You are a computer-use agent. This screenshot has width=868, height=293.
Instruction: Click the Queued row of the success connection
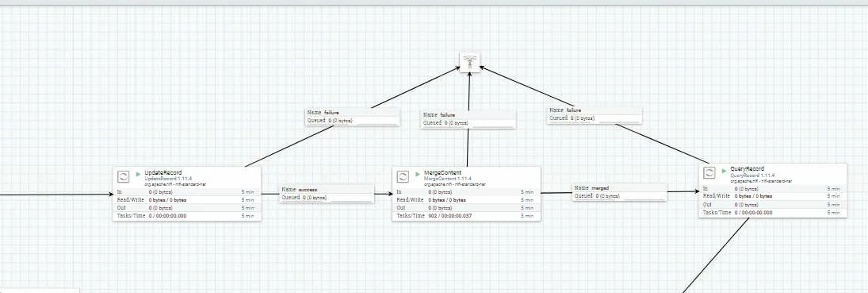[327, 198]
